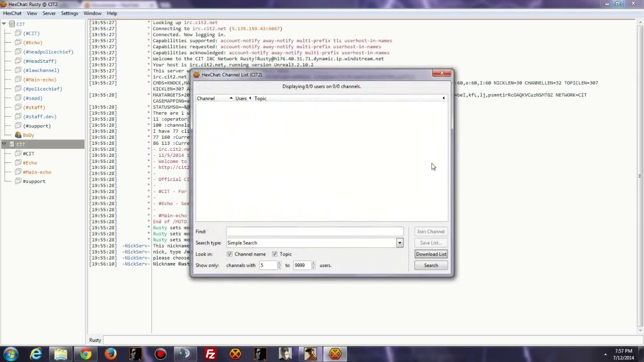
Task: Increase the maximum users spinner value
Action: pyautogui.click(x=313, y=263)
